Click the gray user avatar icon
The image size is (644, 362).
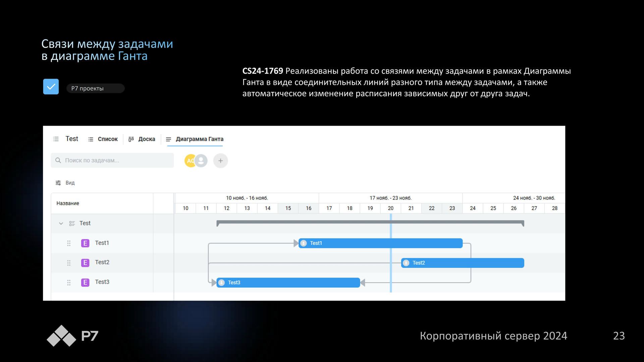[201, 161]
